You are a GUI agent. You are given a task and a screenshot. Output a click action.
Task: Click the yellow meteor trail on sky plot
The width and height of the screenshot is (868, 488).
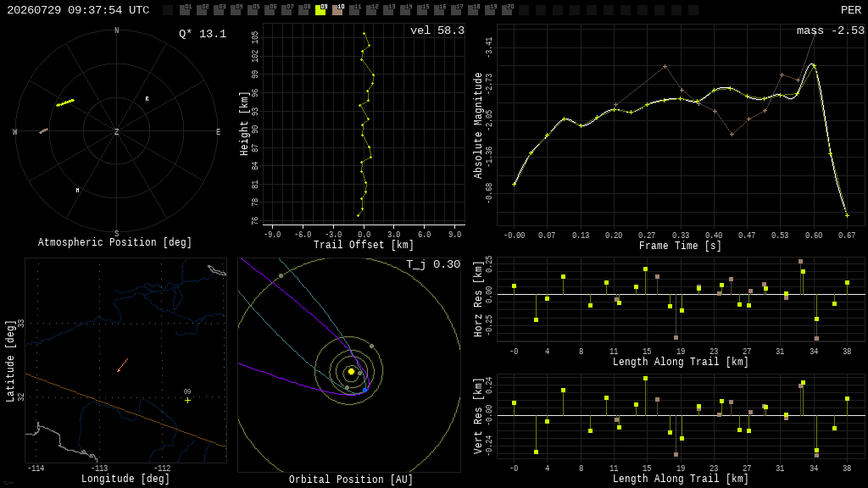(x=65, y=103)
